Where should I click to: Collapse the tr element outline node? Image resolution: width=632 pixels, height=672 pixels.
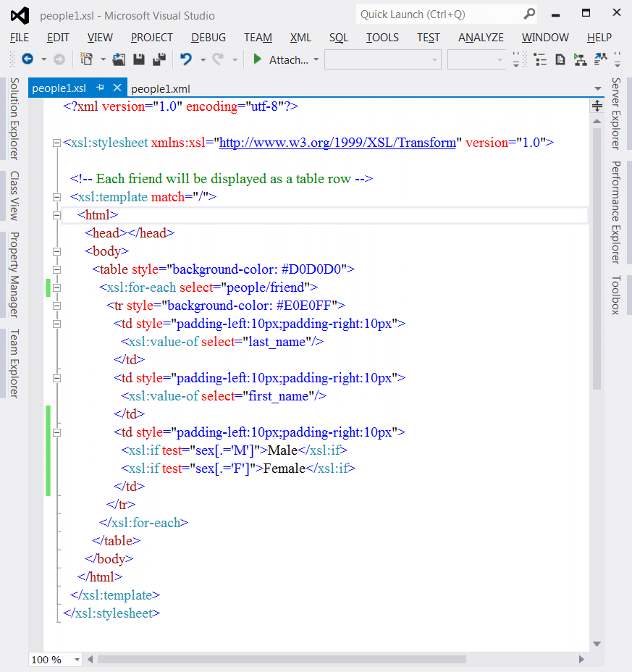point(56,306)
